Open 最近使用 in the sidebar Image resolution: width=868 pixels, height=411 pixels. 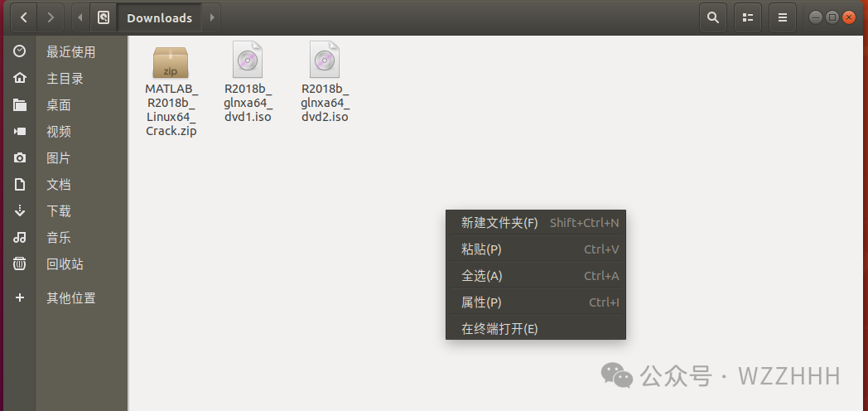(71, 52)
